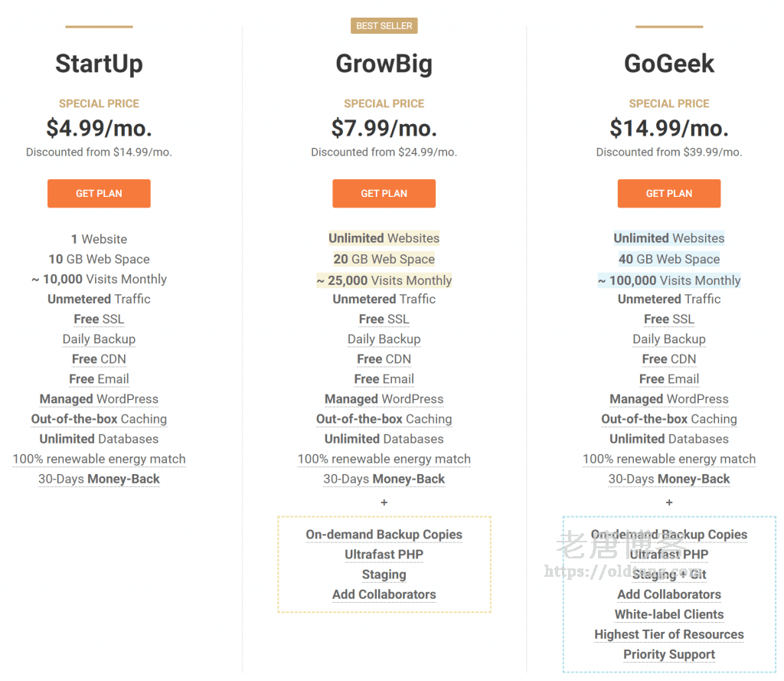Click Daily Backup in the GrowBig list
The image size is (784, 681).
point(384,339)
